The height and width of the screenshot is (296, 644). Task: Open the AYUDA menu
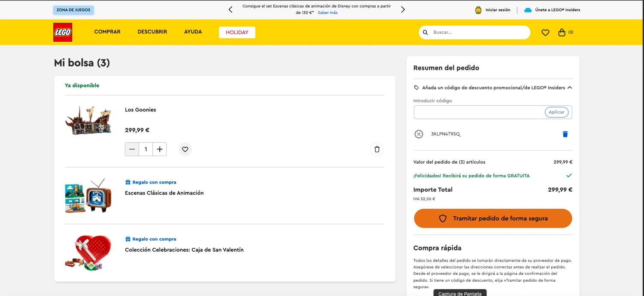pos(193,32)
